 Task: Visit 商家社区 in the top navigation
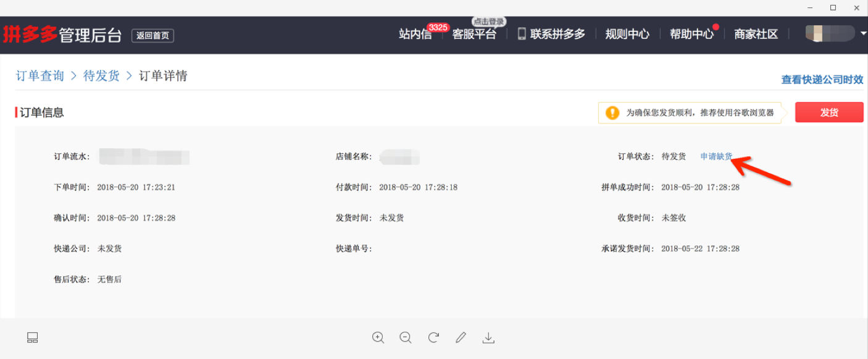[756, 35]
